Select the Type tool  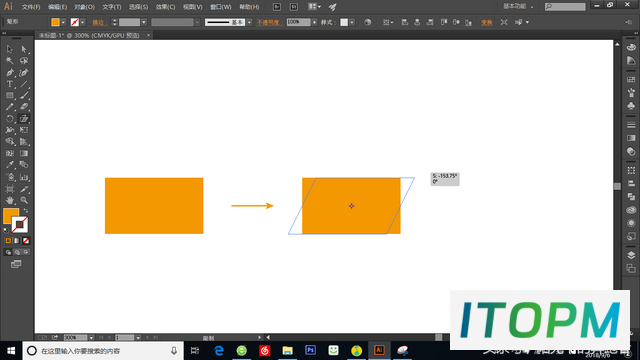[10, 84]
